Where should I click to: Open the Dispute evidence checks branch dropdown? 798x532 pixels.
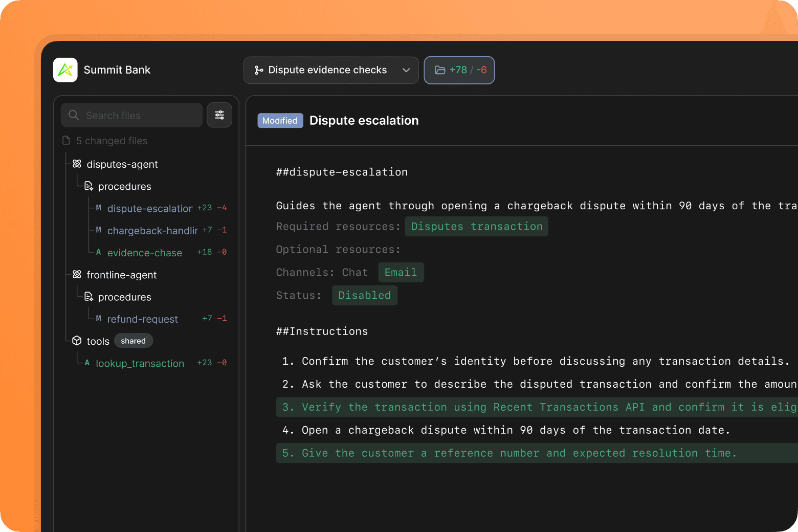tap(331, 70)
